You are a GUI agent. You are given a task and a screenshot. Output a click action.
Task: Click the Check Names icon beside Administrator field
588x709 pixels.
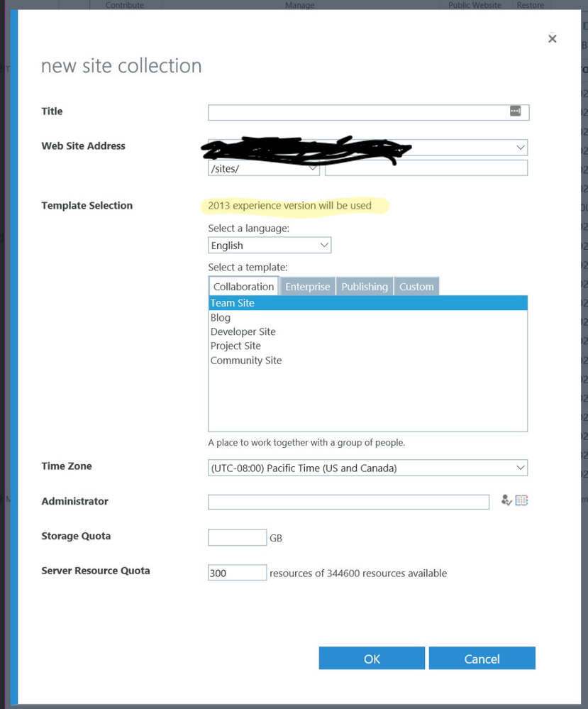[506, 500]
